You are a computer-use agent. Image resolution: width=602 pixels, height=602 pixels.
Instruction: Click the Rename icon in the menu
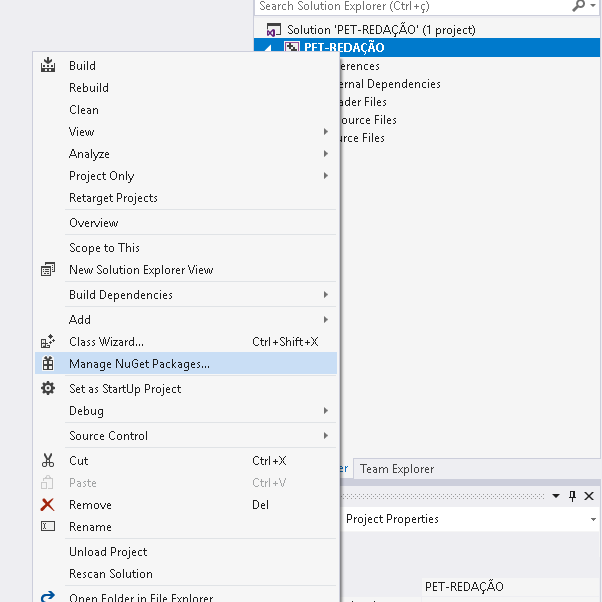tap(47, 527)
